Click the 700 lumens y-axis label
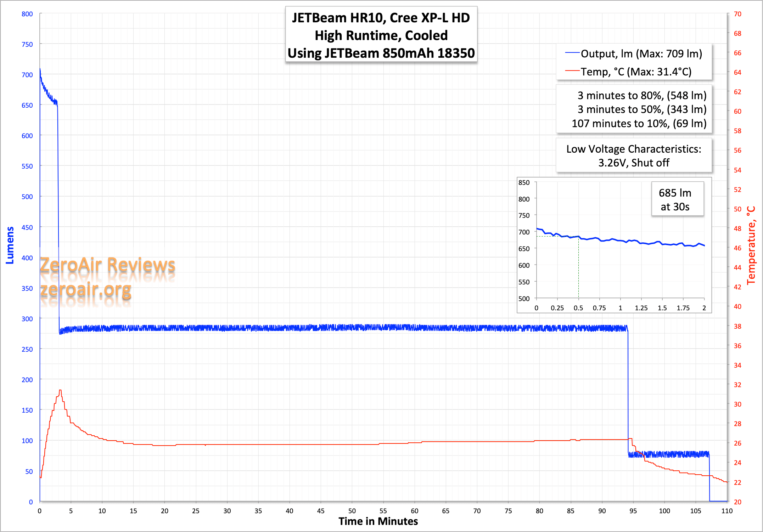 point(27,75)
